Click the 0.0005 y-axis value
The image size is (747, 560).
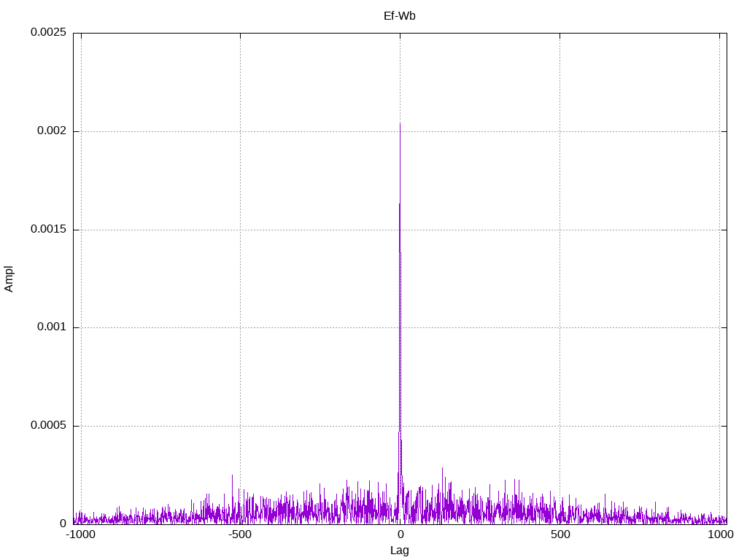(x=48, y=425)
